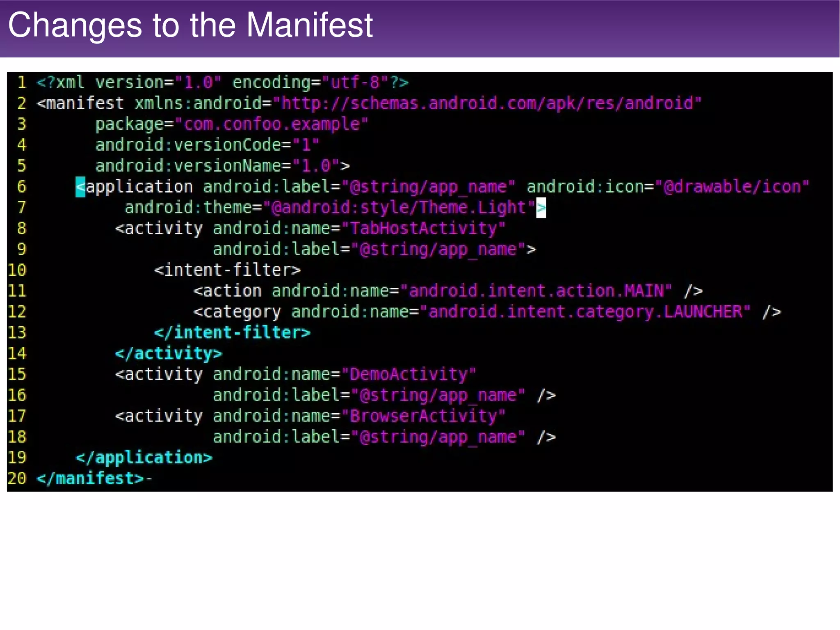Image resolution: width=840 pixels, height=630 pixels.
Task: Click line number 20 in gutter
Action: click(x=17, y=479)
